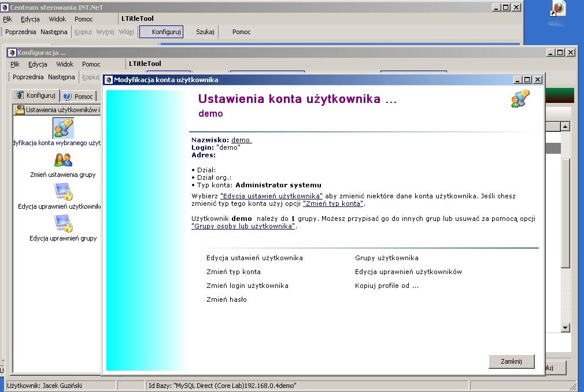Open the "Zmień typ konta" inline link
This screenshot has width=584, height=392.
333,204
